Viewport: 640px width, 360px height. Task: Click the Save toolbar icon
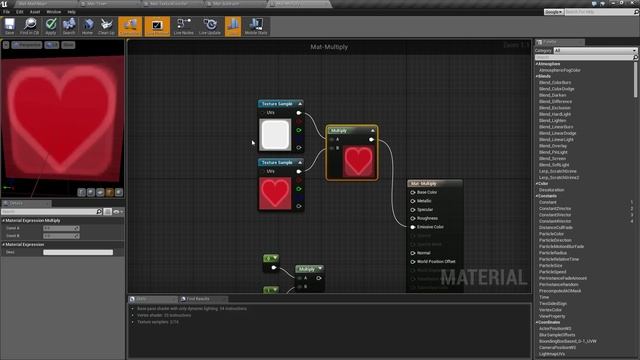[9, 26]
